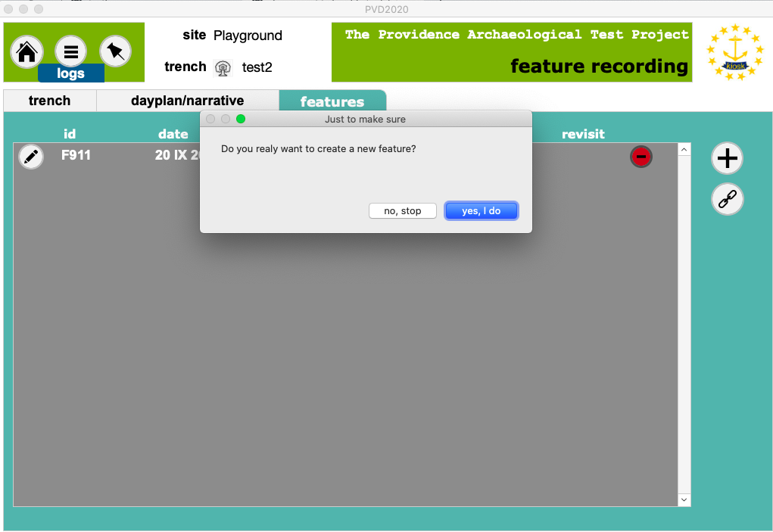
Task: Cancel with 'no, stop' button
Action: (x=403, y=211)
